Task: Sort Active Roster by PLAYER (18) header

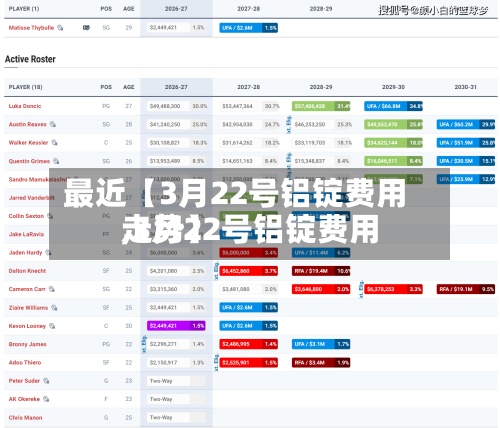Action: [x=25, y=87]
